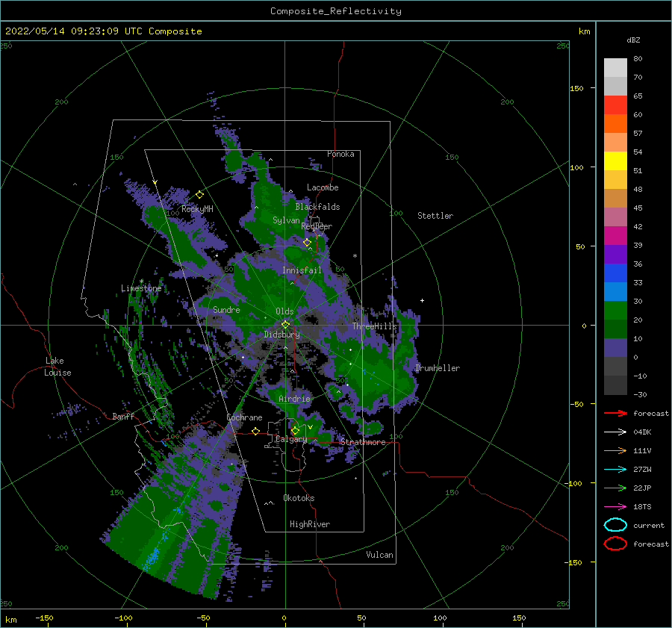Click the Didsbury label

tap(281, 335)
